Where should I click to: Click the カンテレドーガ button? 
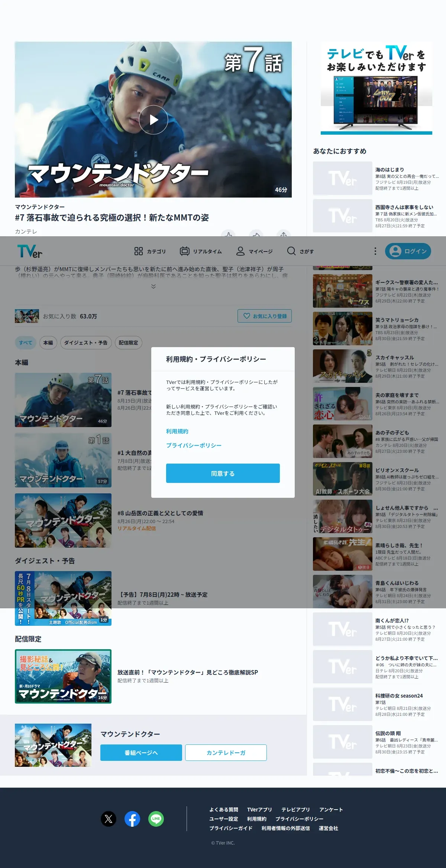[x=226, y=753]
